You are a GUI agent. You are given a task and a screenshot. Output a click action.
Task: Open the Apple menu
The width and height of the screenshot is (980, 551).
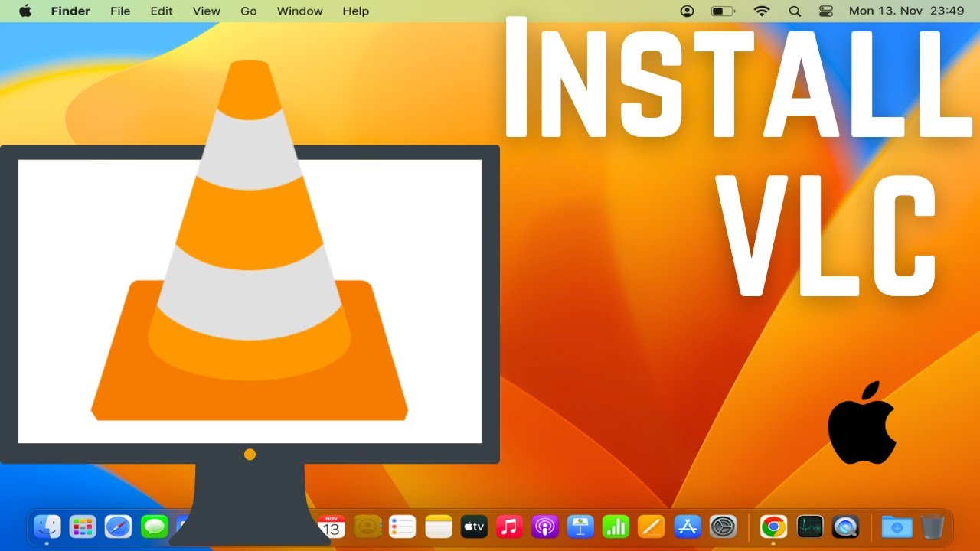pyautogui.click(x=25, y=11)
